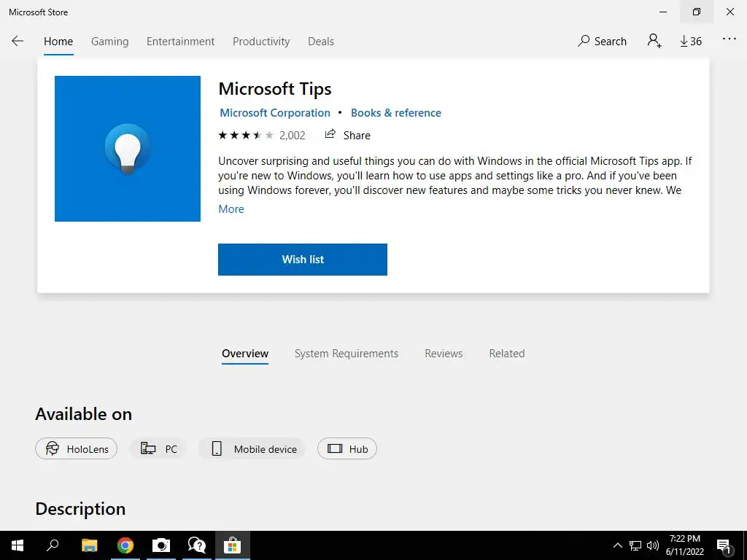Screen dimensions: 747x560
Task: Minimize the Microsoft Store window
Action: point(663,12)
